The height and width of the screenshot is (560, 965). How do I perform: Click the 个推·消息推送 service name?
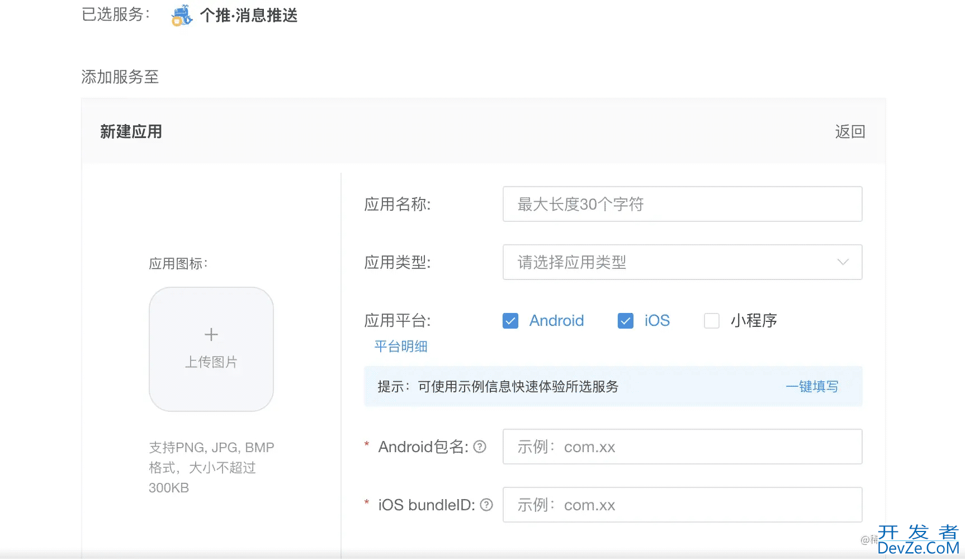click(249, 16)
